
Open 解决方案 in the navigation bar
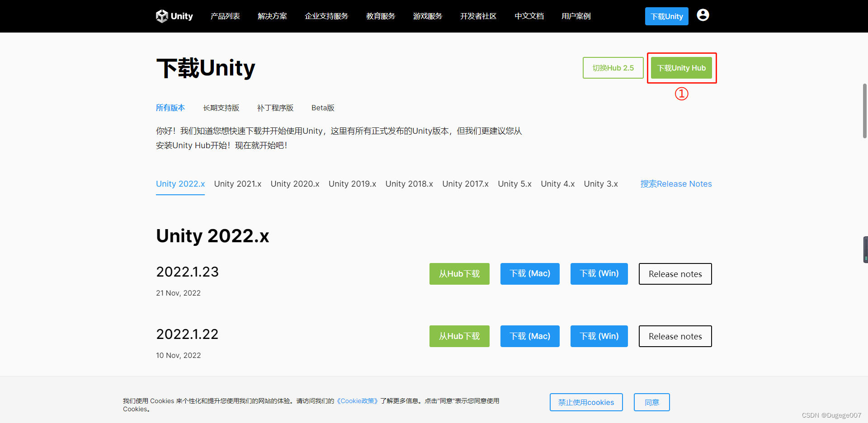(272, 16)
